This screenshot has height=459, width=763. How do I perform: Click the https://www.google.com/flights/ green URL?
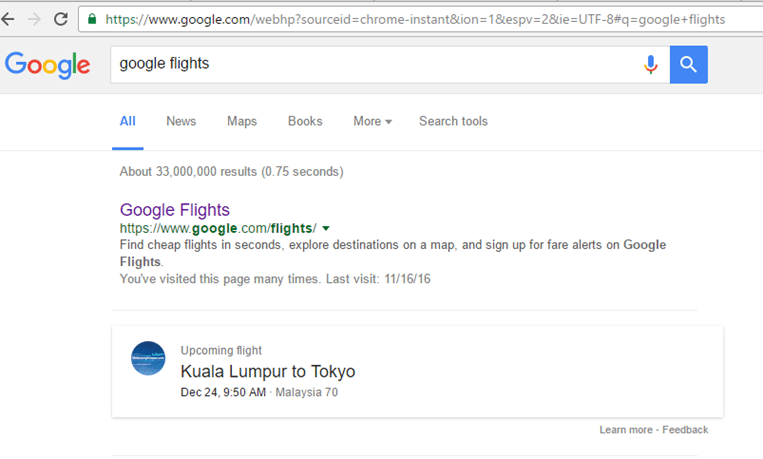click(218, 228)
